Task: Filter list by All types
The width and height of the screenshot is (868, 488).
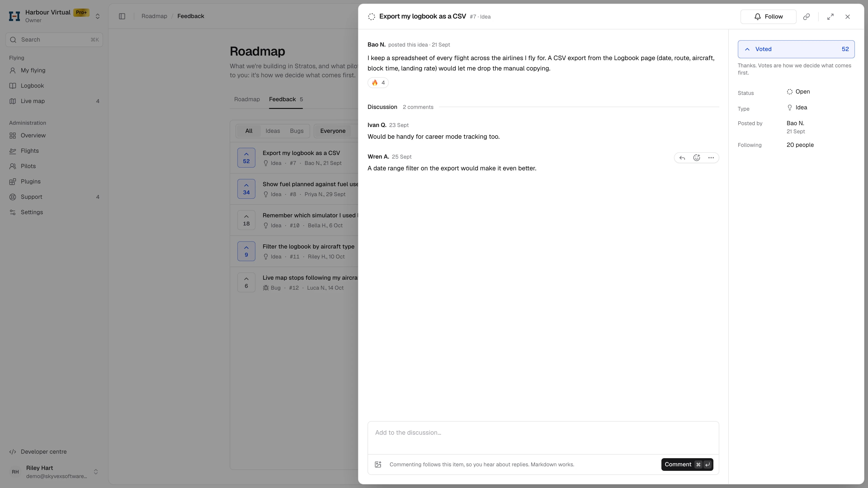Action: click(x=249, y=131)
